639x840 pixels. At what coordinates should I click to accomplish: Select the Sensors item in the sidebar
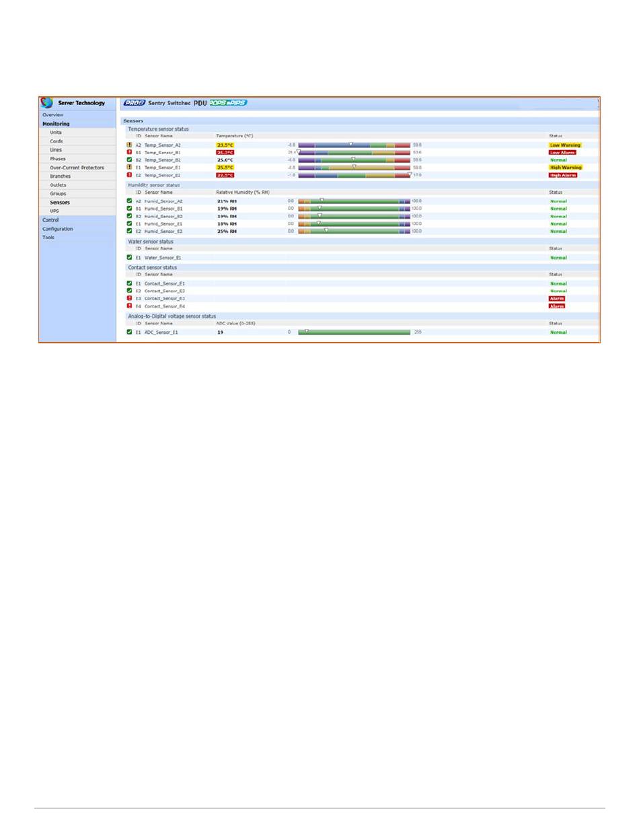click(x=60, y=203)
